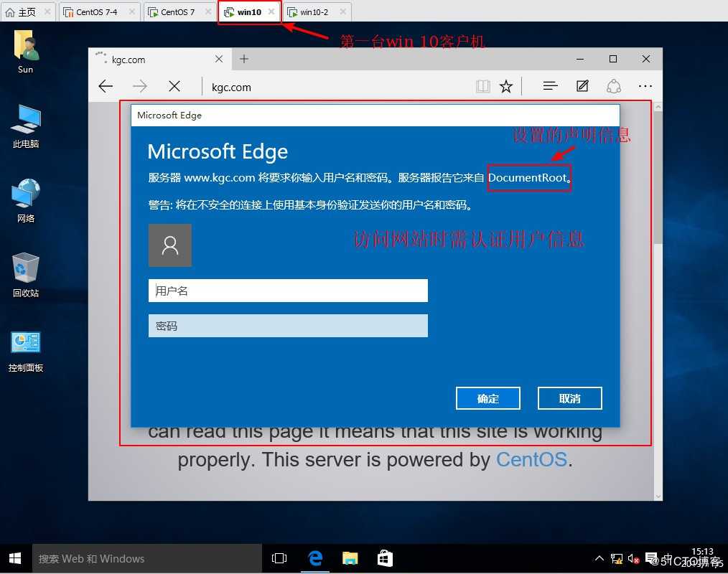This screenshot has height=574, width=728.
Task: Close the 主页 home tab
Action: (47, 12)
